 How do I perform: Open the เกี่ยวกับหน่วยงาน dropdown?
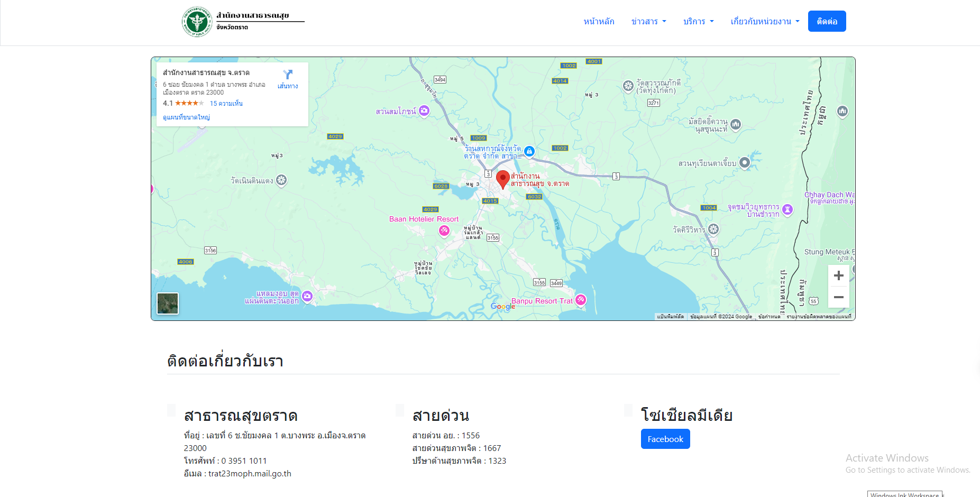[764, 21]
